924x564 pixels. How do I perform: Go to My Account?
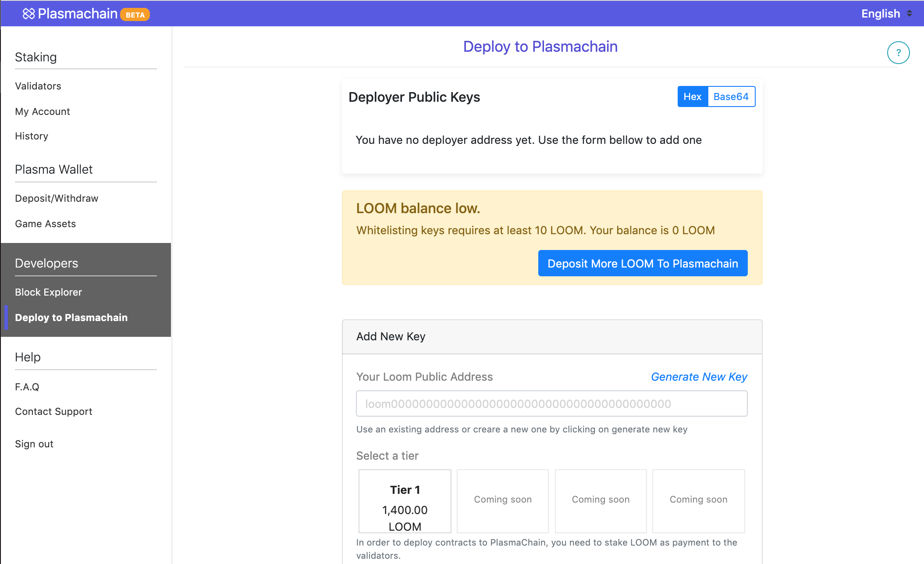pyautogui.click(x=43, y=111)
